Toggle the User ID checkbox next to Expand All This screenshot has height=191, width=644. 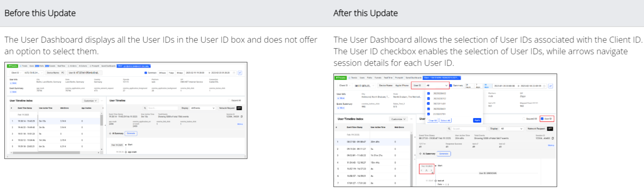coord(542,119)
